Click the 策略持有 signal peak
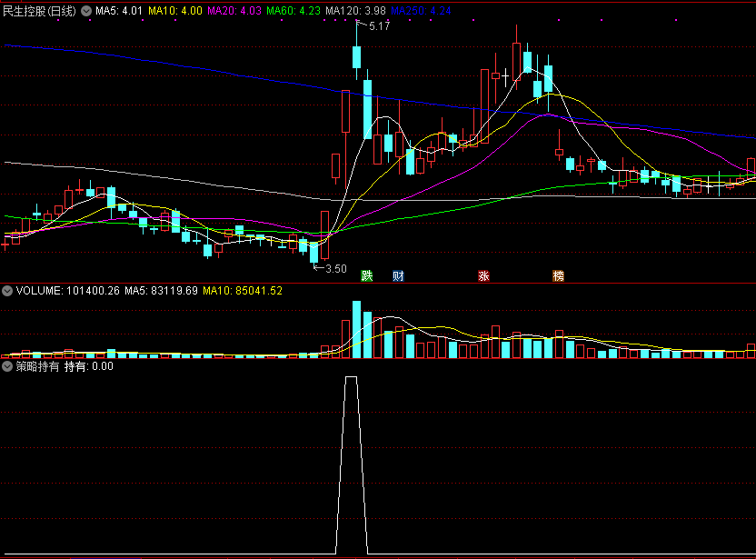Image resolution: width=756 pixels, height=559 pixels. (x=352, y=377)
